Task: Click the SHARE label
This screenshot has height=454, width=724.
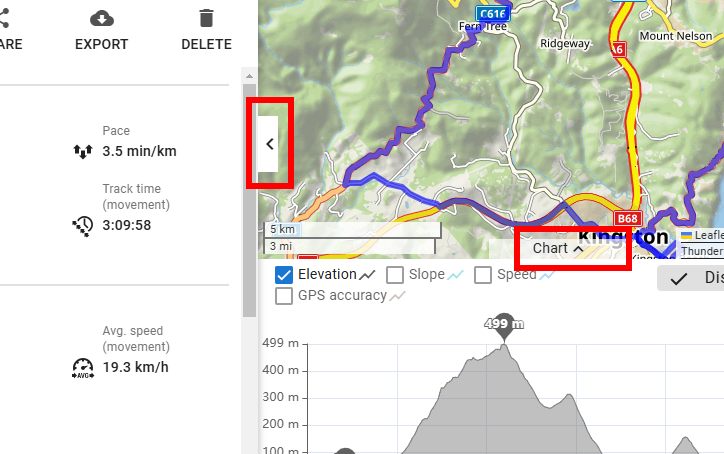Action: click(10, 44)
